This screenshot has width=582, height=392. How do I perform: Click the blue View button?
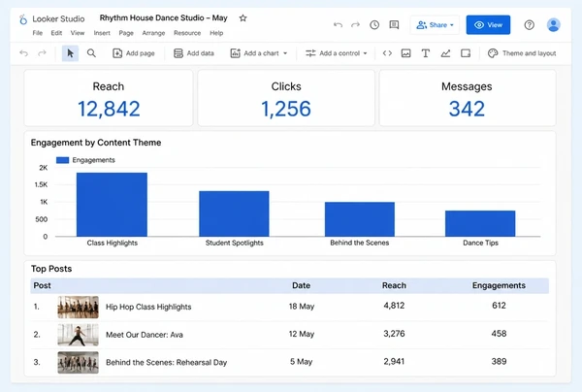pyautogui.click(x=488, y=25)
